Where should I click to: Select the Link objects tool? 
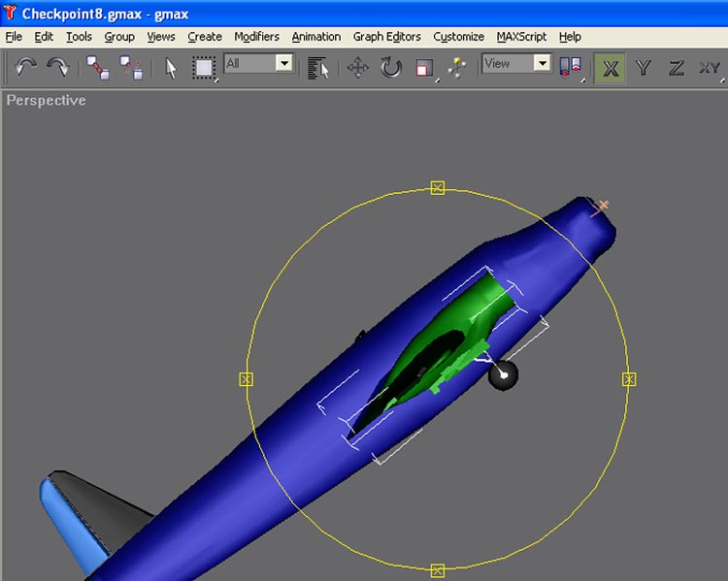coord(98,67)
